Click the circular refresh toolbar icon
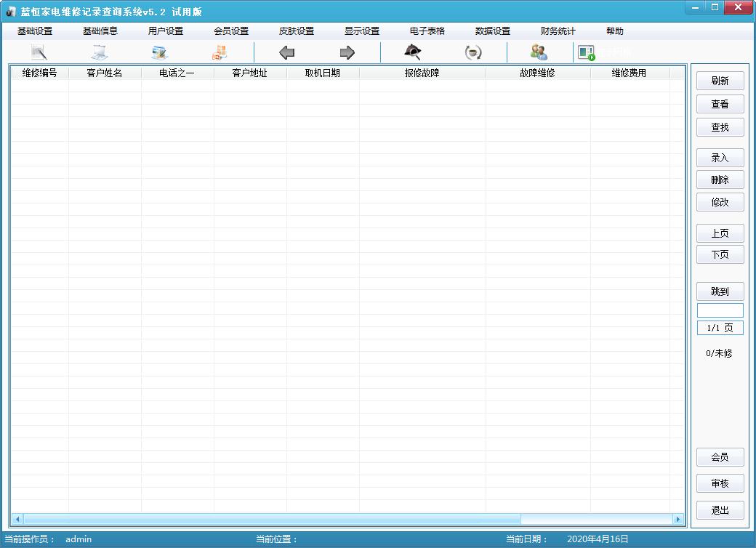Viewport: 756px width, 548px height. pos(473,52)
